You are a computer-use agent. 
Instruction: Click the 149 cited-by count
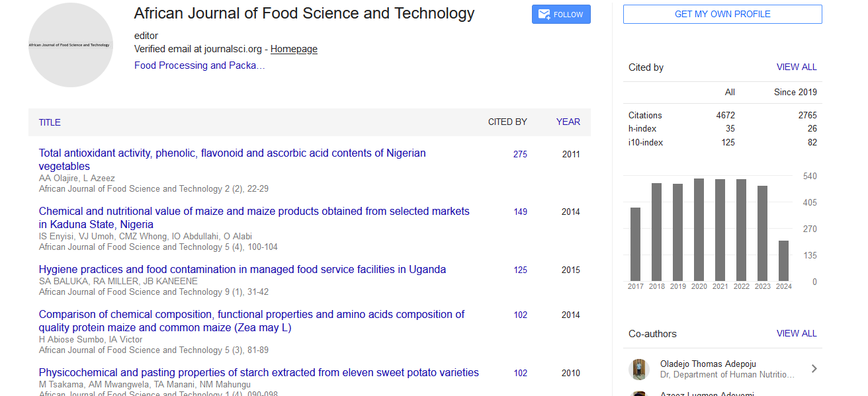click(x=520, y=212)
